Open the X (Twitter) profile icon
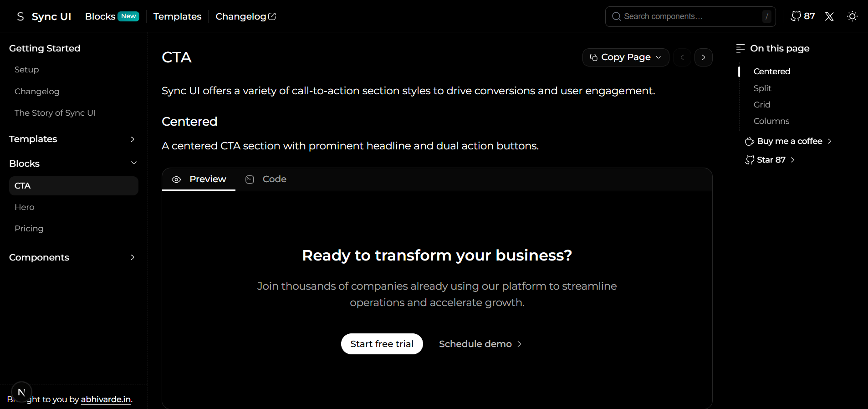Screen dimensions: 868x409 (x=829, y=16)
